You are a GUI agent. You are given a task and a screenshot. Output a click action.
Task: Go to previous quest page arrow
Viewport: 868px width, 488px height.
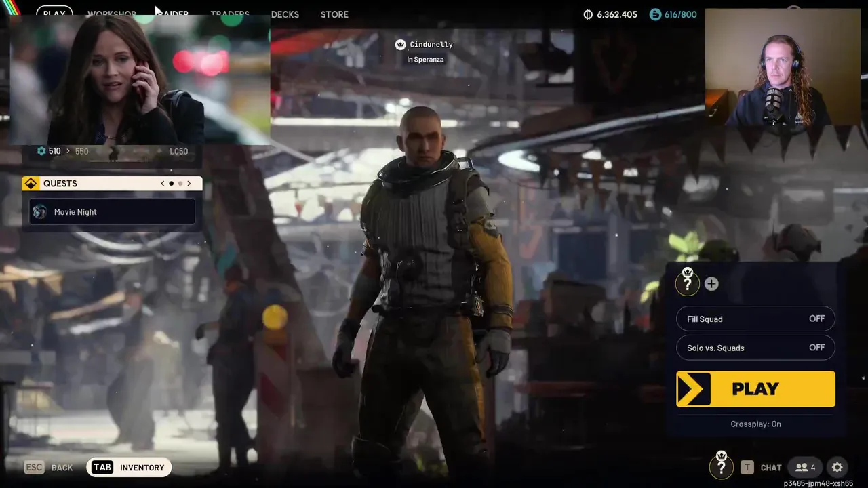(163, 184)
